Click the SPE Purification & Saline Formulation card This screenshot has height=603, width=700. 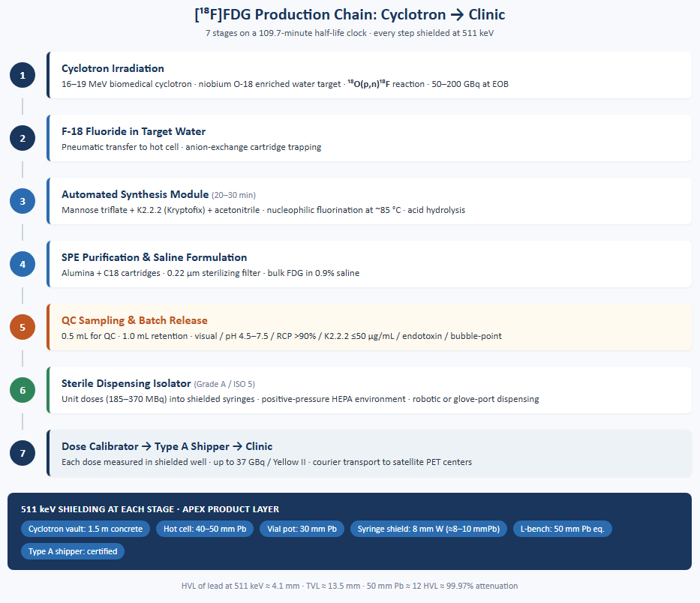pos(369,264)
